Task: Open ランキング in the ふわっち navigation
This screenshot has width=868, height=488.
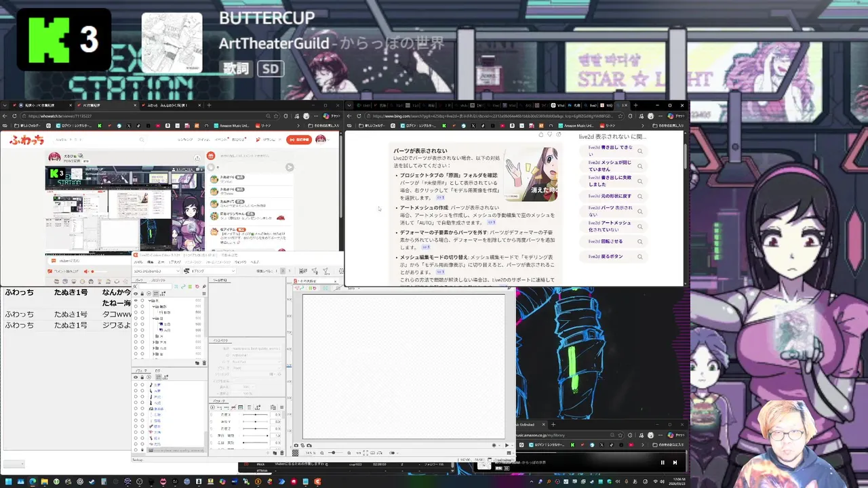Action: (185, 140)
